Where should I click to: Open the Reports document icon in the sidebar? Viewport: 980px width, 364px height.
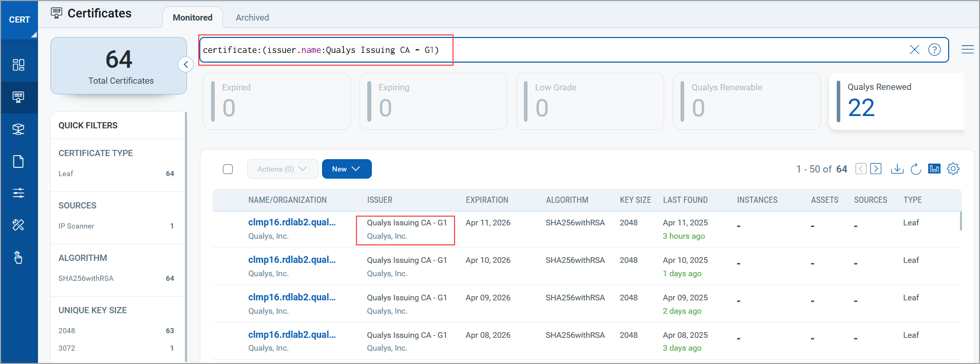coord(18,161)
